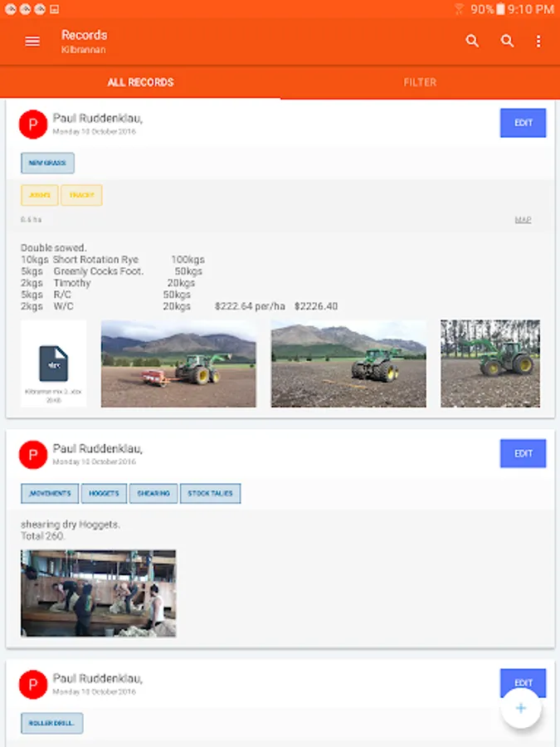560x747 pixels.
Task: Tap the Records title in the header
Action: pos(85,35)
